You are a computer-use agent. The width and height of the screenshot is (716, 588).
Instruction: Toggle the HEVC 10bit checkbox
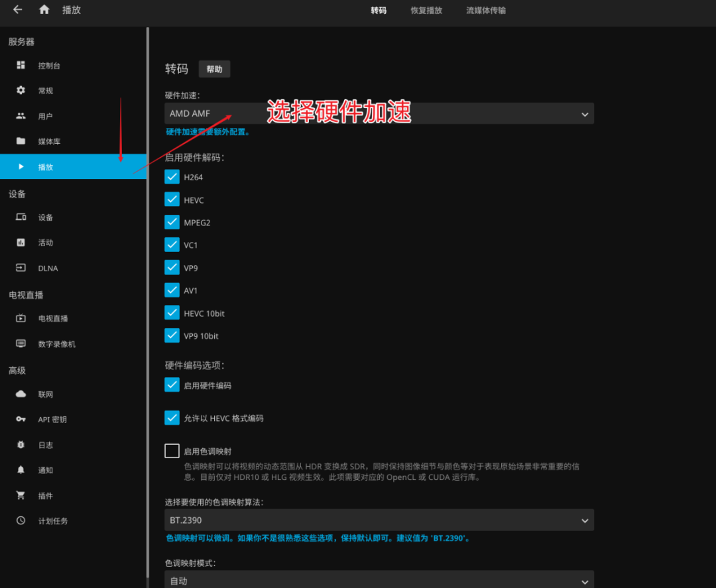point(172,313)
